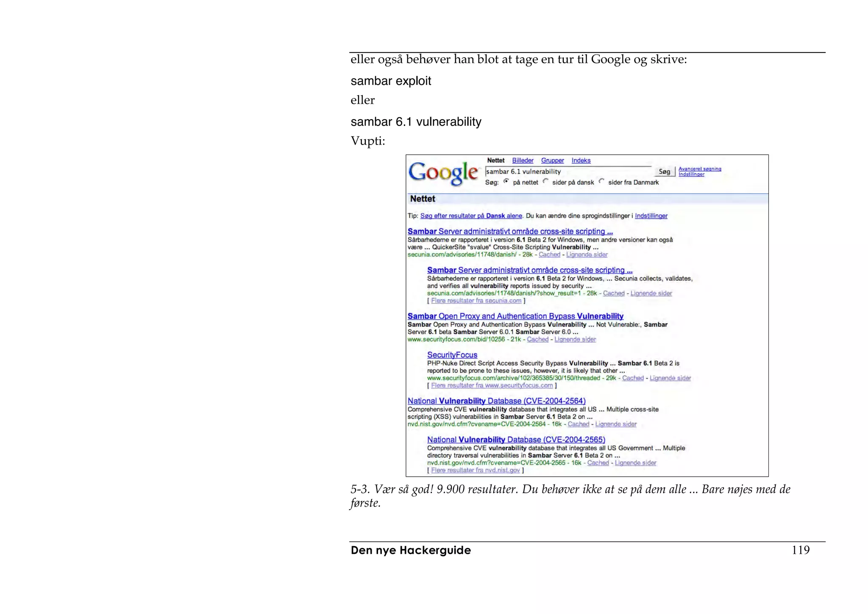Open National Vulnerability Database CVE-2004-2565 result
The image size is (868, 614).
point(516,440)
